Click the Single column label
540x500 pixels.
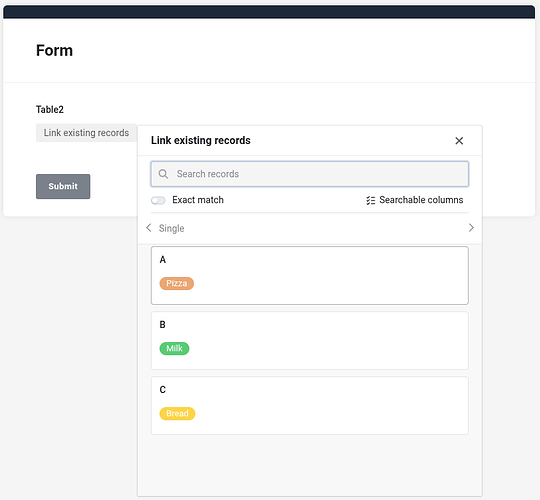pyautogui.click(x=172, y=228)
